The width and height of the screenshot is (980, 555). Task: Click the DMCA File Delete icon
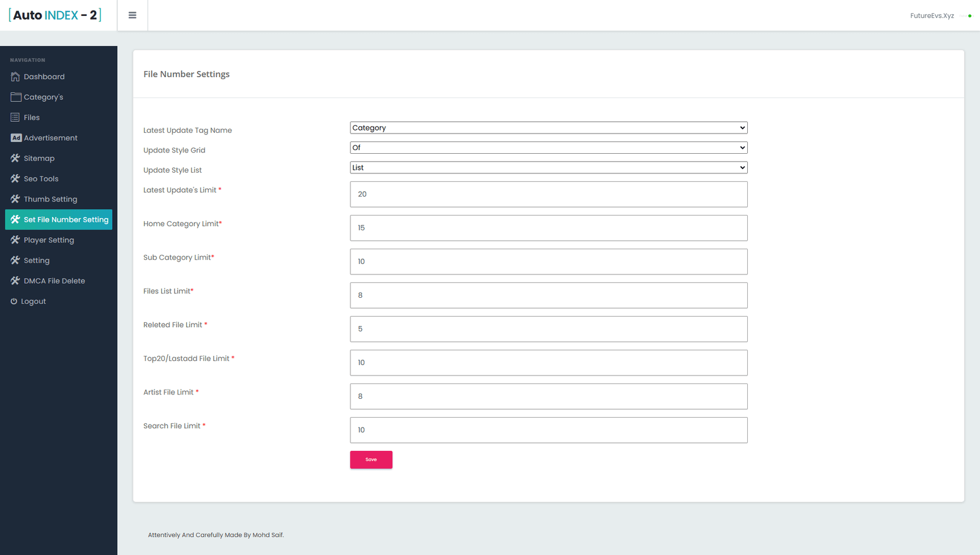(15, 281)
